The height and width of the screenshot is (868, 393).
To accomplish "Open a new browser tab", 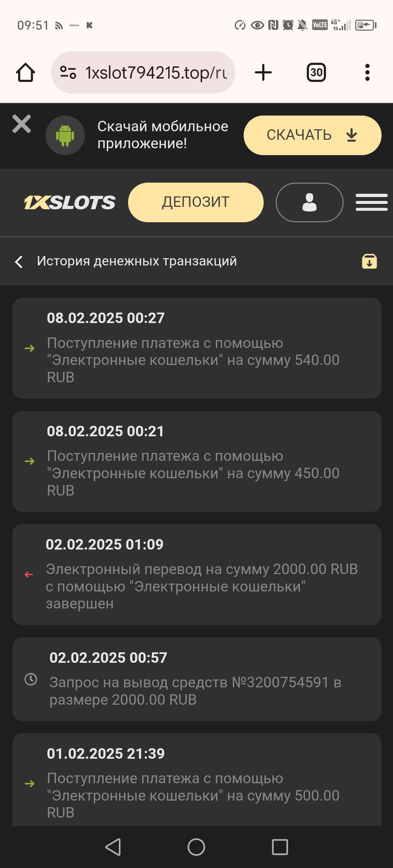I will point(263,72).
